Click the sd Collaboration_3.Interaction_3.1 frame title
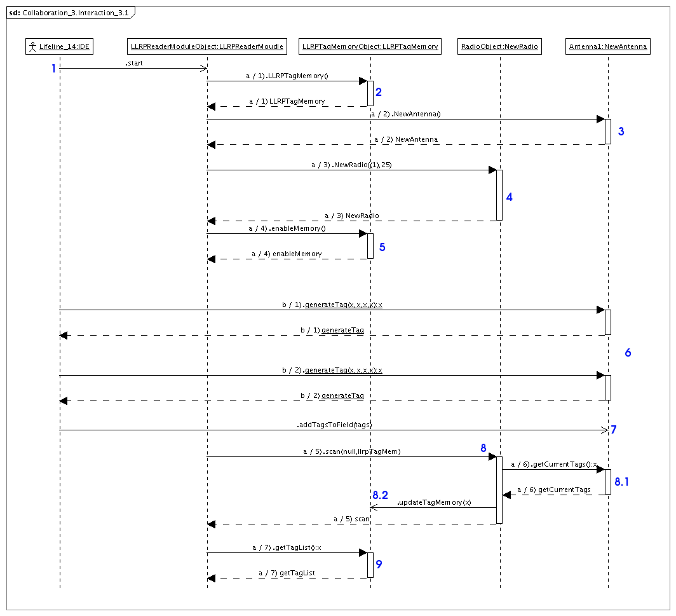 tap(70, 12)
